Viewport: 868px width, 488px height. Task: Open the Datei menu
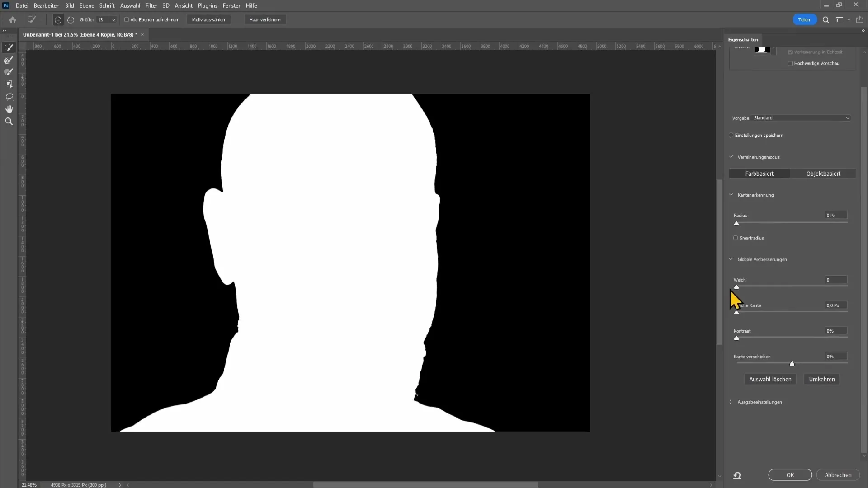click(22, 5)
